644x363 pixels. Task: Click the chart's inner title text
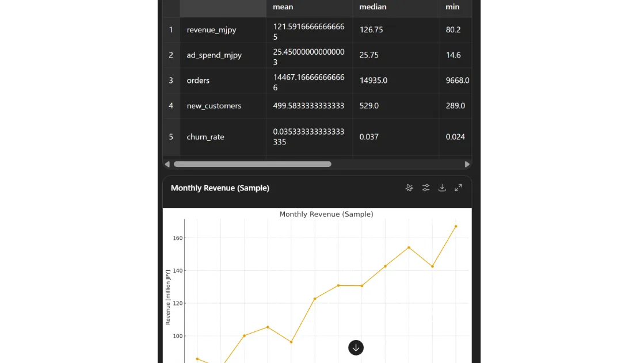coord(326,215)
